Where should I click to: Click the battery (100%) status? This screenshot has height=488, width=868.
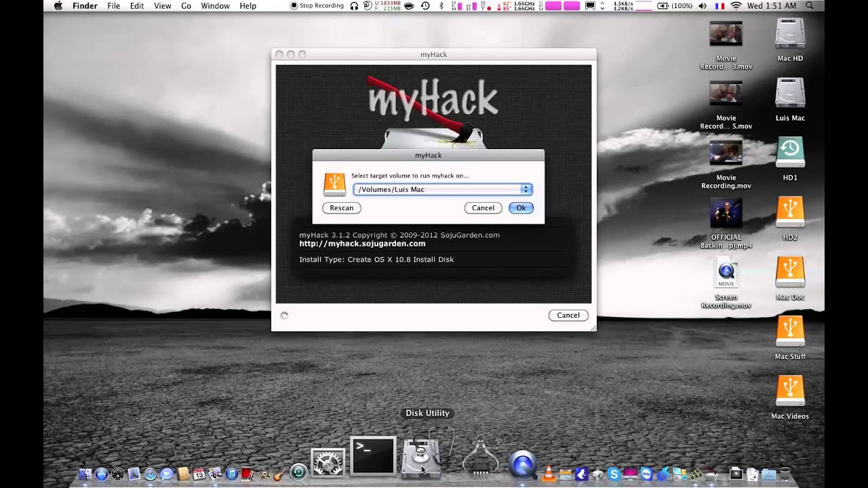coord(673,5)
